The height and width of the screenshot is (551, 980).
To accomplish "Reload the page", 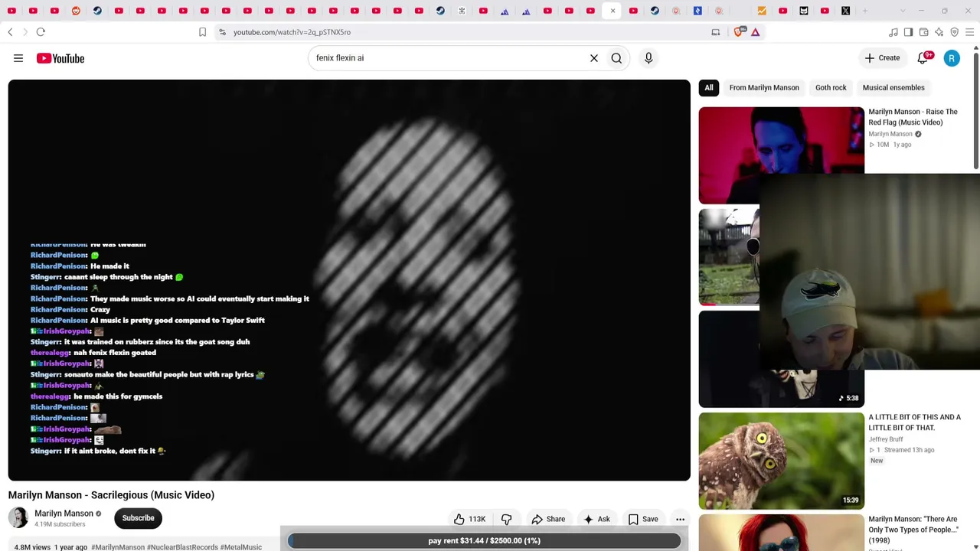I will tap(41, 32).
